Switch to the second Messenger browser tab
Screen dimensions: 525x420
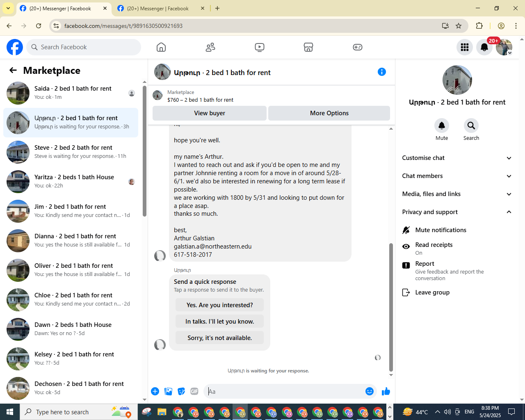tap(161, 8)
